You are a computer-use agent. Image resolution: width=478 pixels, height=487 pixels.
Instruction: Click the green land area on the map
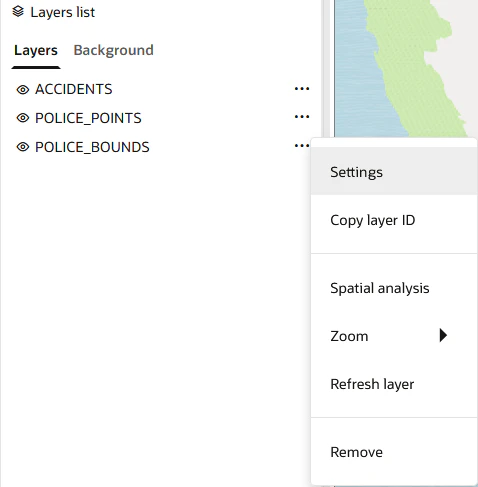(x=413, y=67)
